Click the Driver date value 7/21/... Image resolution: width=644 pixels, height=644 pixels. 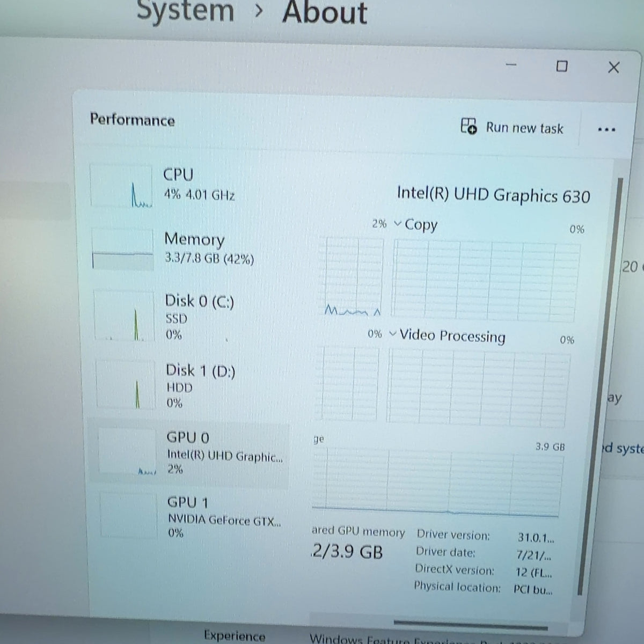pos(533,555)
